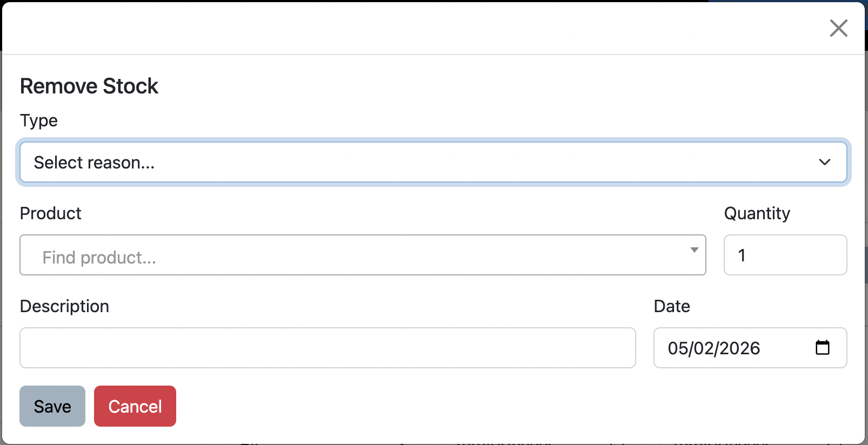The height and width of the screenshot is (445, 868).
Task: Click the chevron arrow on Select reason dropdown
Action: [824, 162]
